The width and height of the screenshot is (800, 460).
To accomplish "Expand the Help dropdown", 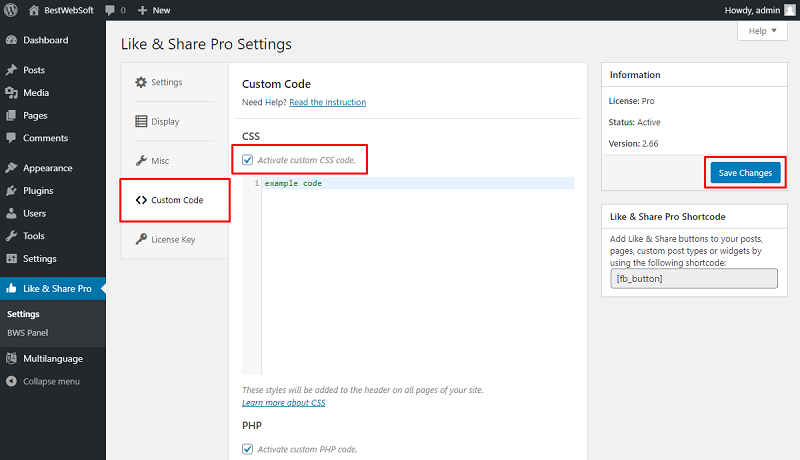I will point(762,31).
